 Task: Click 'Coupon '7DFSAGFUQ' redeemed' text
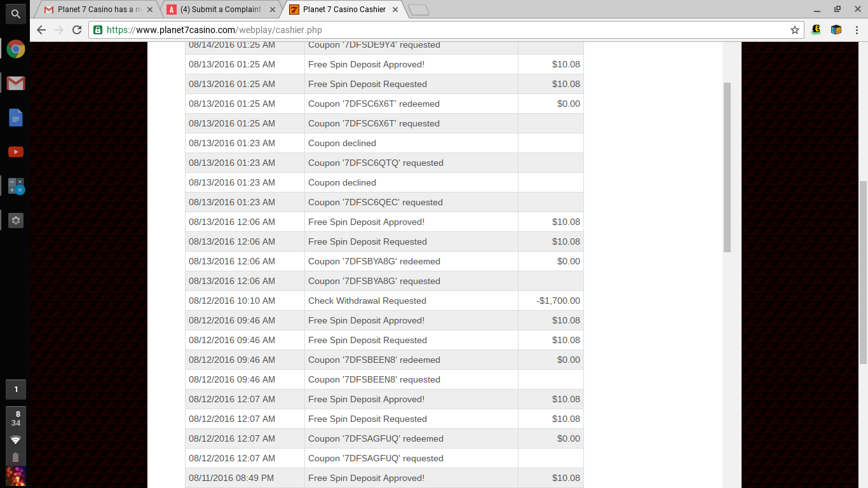pos(376,438)
